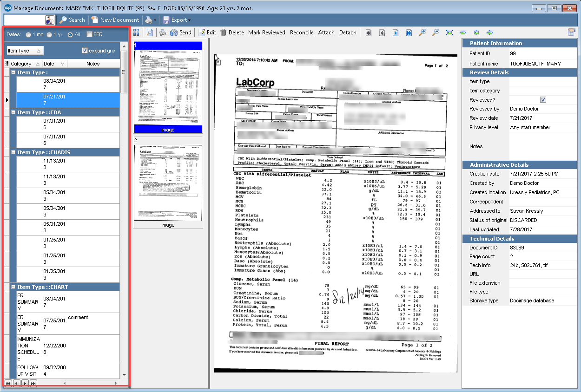The height and width of the screenshot is (392, 581).
Task: Select the ER SUMMARY row with comment note
Action: tap(68, 324)
